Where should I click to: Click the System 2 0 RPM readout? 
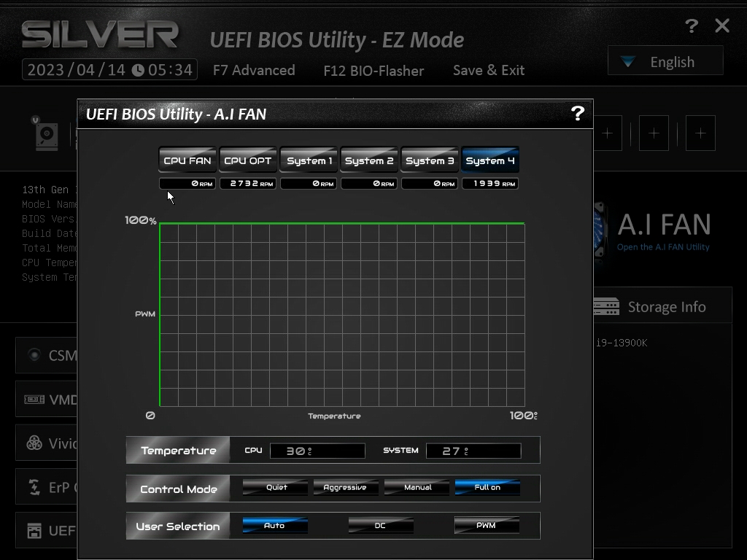coord(369,183)
